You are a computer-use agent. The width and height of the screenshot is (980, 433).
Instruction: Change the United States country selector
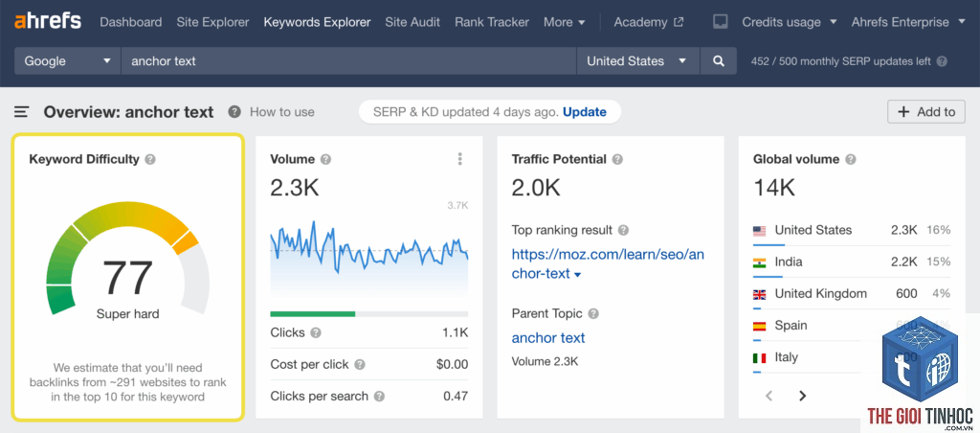tap(637, 60)
